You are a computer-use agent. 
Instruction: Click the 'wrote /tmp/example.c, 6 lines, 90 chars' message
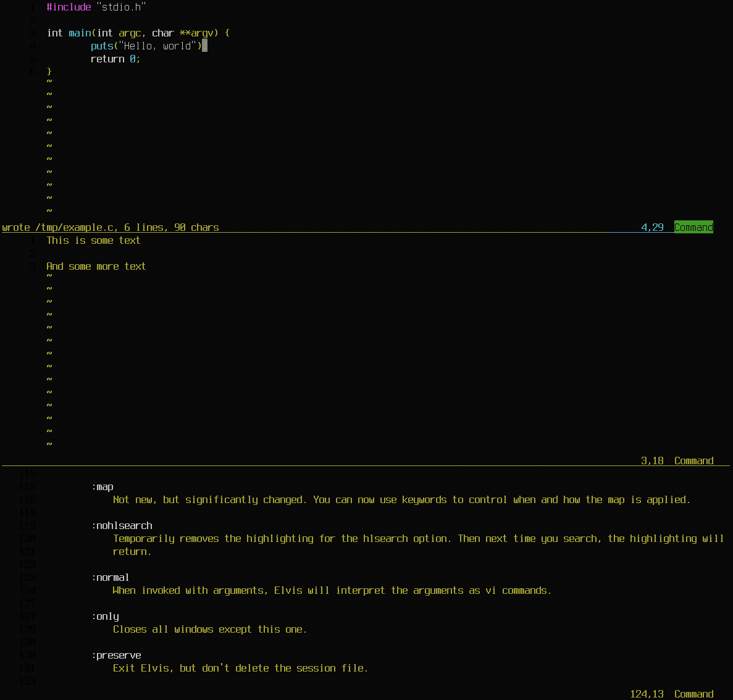(111, 228)
